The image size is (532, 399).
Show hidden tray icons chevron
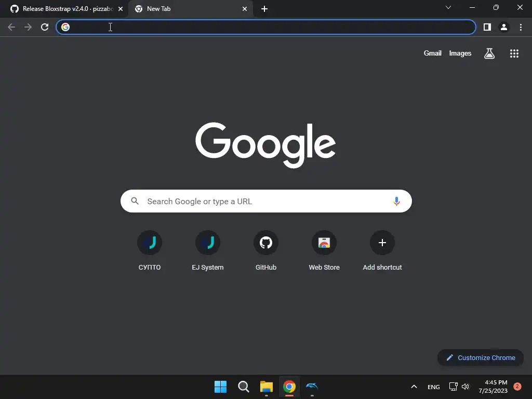click(414, 387)
